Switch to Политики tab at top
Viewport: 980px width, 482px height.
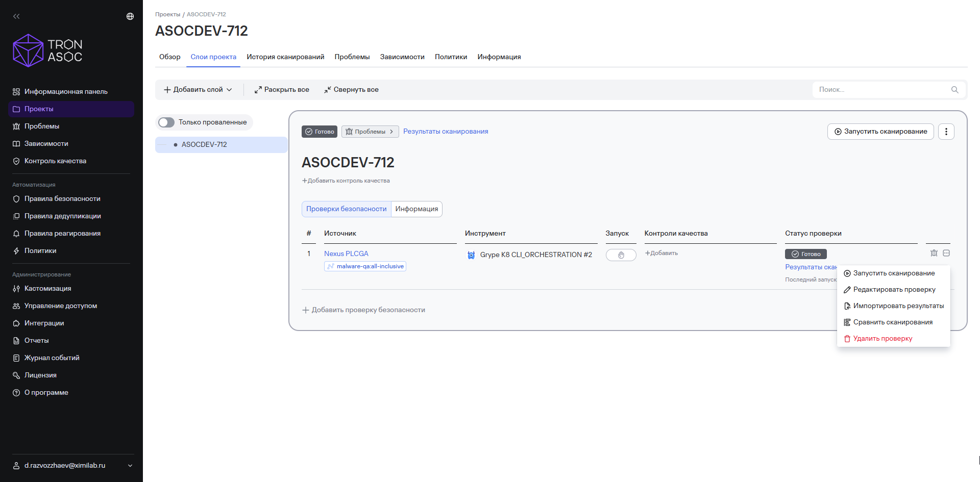pyautogui.click(x=451, y=57)
